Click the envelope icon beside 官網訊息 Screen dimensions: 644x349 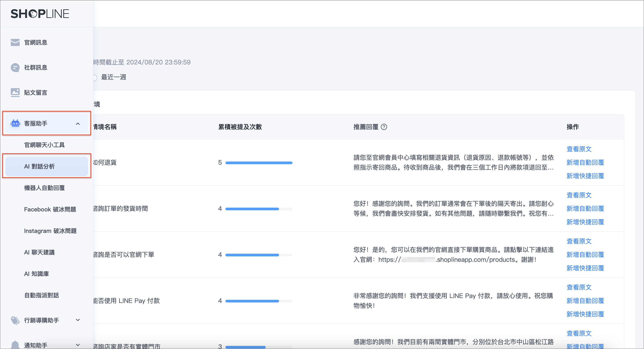coord(15,43)
